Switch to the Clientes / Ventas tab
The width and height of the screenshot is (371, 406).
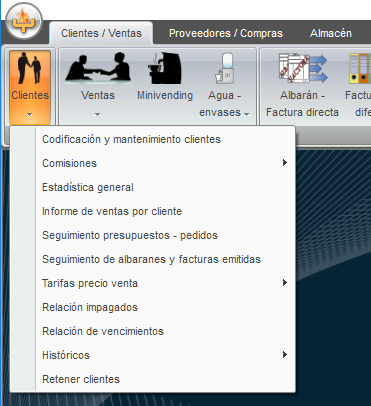pyautogui.click(x=101, y=33)
